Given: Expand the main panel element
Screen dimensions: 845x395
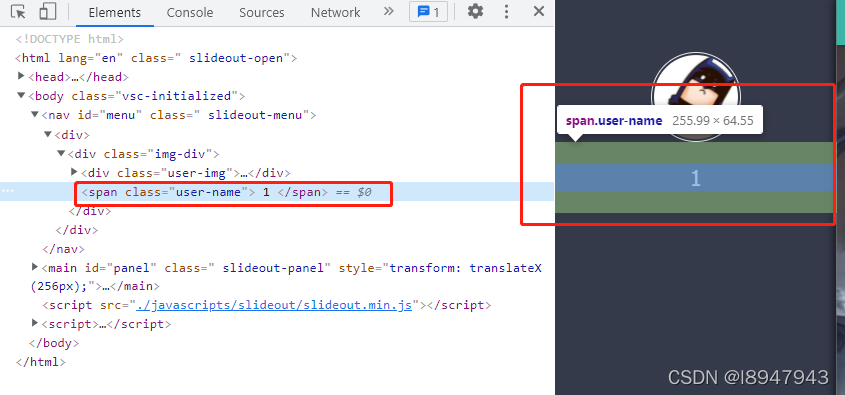Looking at the screenshot, I should point(35,267).
